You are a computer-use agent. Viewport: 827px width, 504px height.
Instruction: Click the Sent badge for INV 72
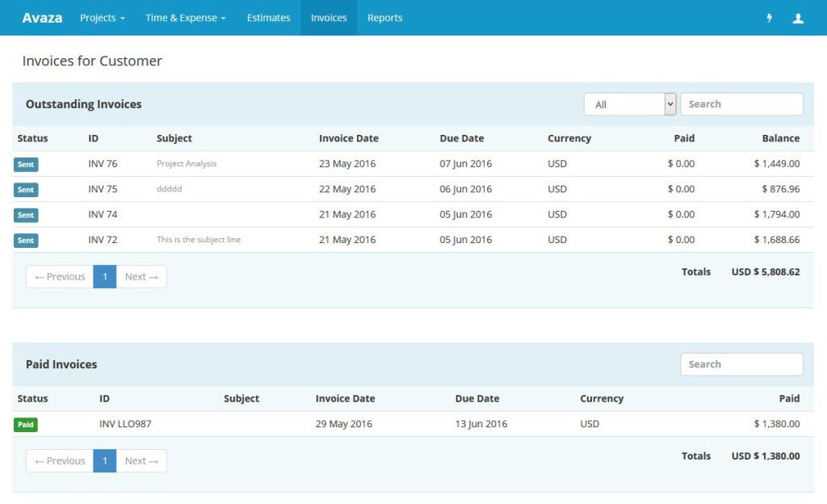(25, 240)
